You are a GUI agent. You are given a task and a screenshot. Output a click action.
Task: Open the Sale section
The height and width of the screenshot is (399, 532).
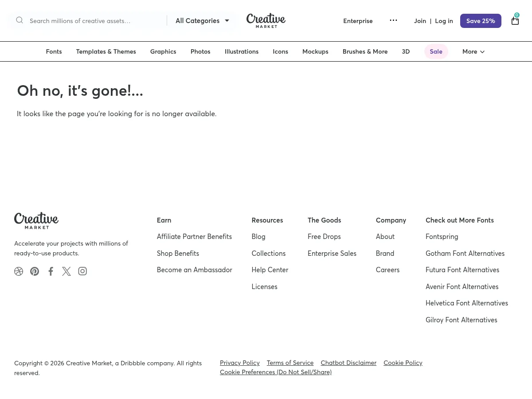click(x=436, y=51)
